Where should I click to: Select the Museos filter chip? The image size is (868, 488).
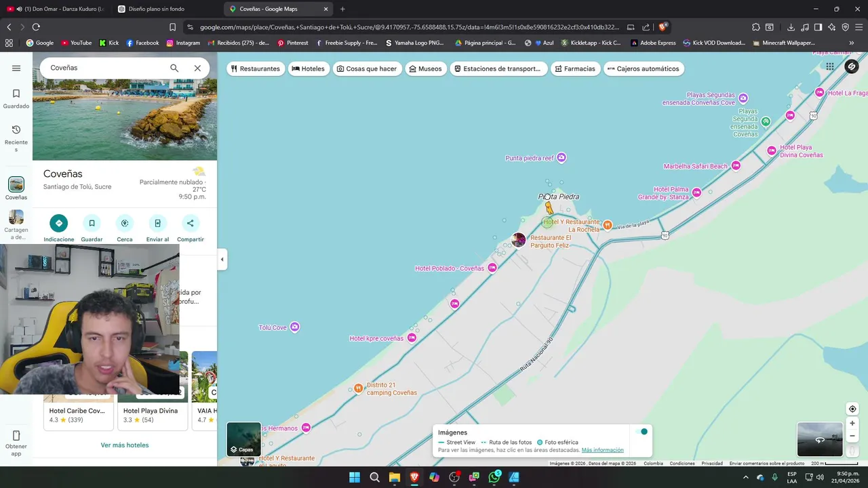(425, 68)
